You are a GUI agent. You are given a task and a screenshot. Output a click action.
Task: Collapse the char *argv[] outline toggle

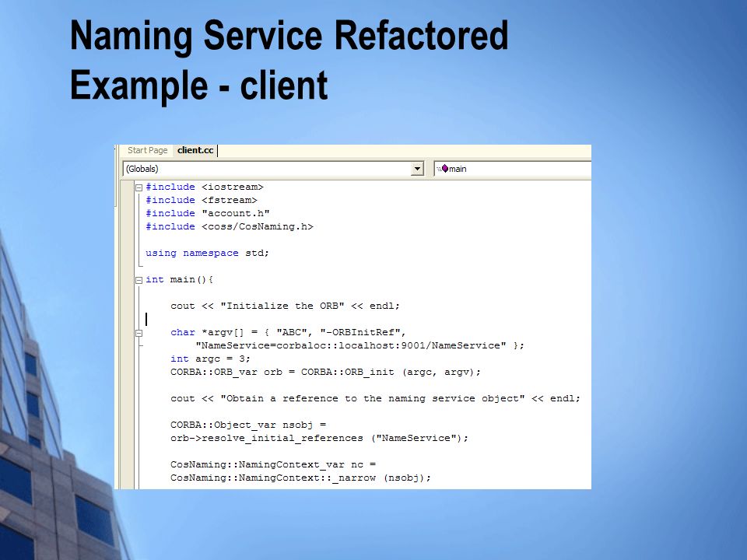139,333
